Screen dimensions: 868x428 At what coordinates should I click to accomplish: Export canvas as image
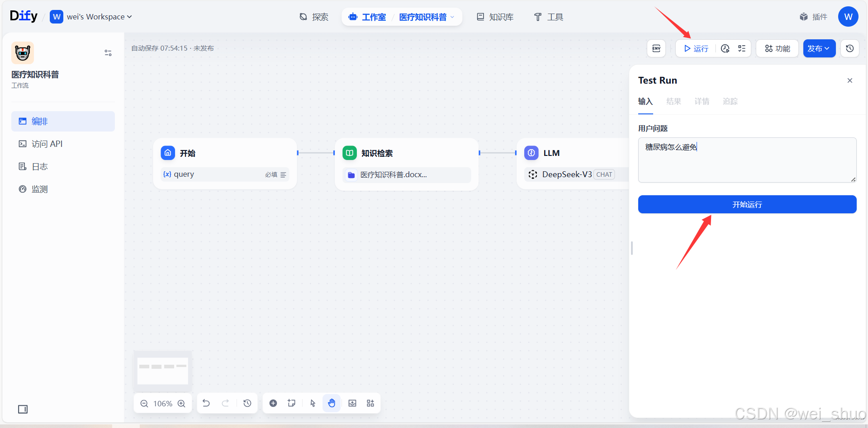[x=352, y=403]
